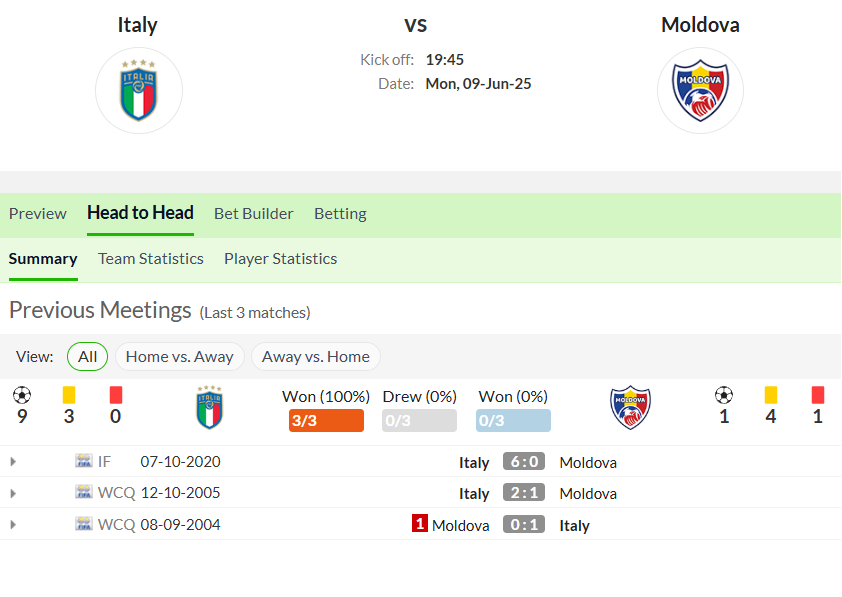
Task: Click Italy's small crest in the summary row
Action: pos(209,407)
